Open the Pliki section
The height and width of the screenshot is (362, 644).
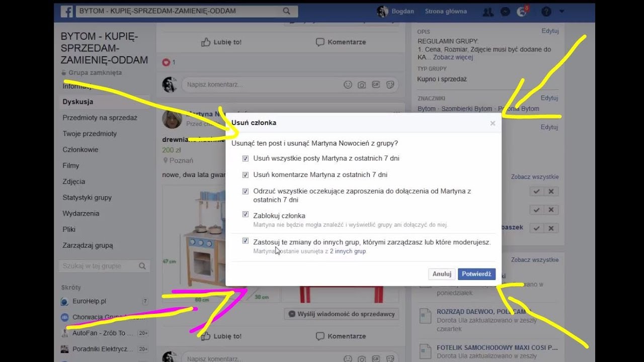pos(69,229)
